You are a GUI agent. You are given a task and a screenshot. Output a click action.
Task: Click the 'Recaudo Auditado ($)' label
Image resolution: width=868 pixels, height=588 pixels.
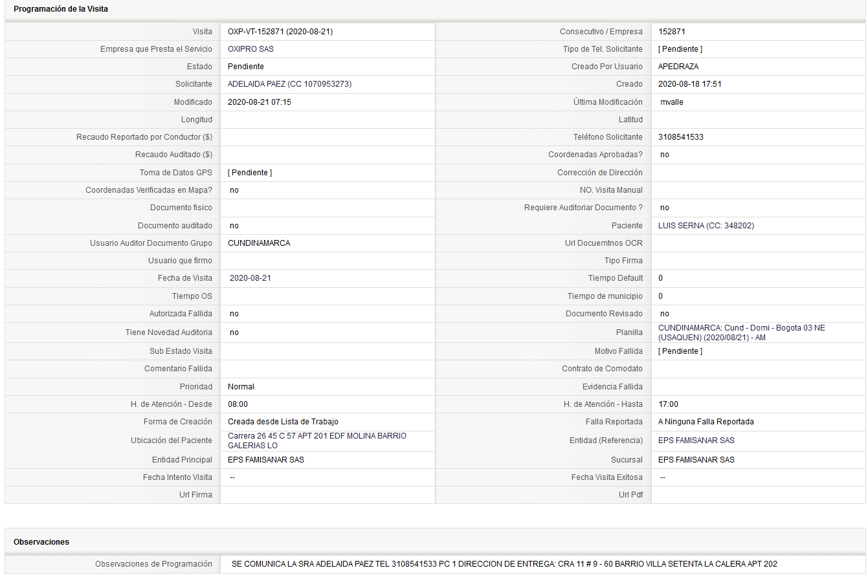point(173,155)
